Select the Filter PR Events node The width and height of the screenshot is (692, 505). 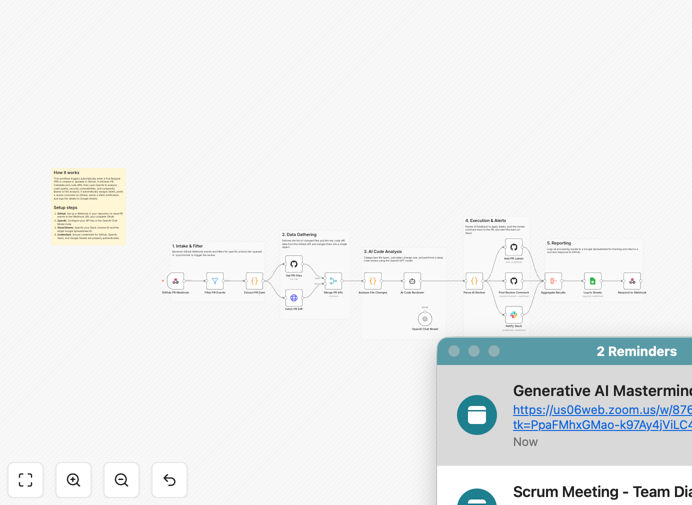[215, 281]
